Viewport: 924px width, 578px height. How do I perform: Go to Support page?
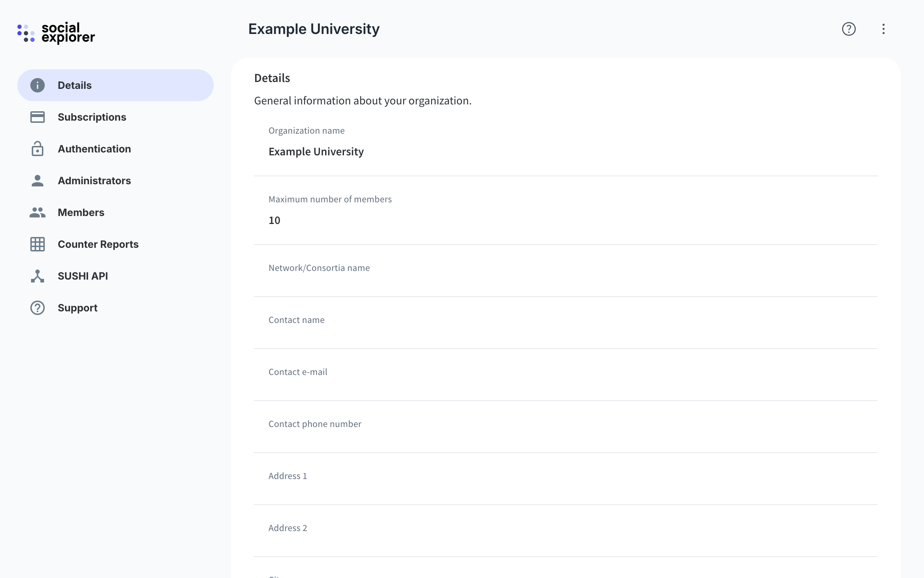coord(115,308)
